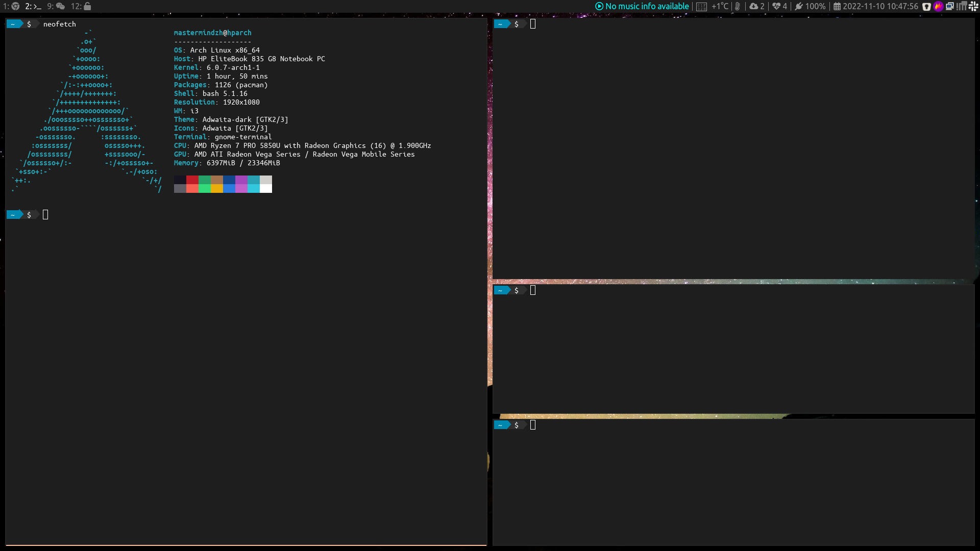Click the bright cyan block in bottom palette row
The width and height of the screenshot is (980, 551).
tap(253, 188)
